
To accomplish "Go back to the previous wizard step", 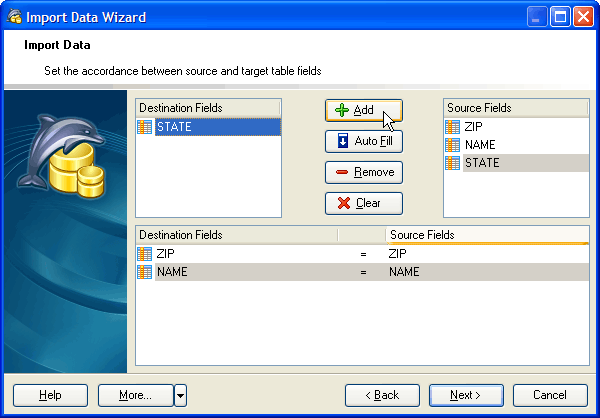I will point(382,395).
